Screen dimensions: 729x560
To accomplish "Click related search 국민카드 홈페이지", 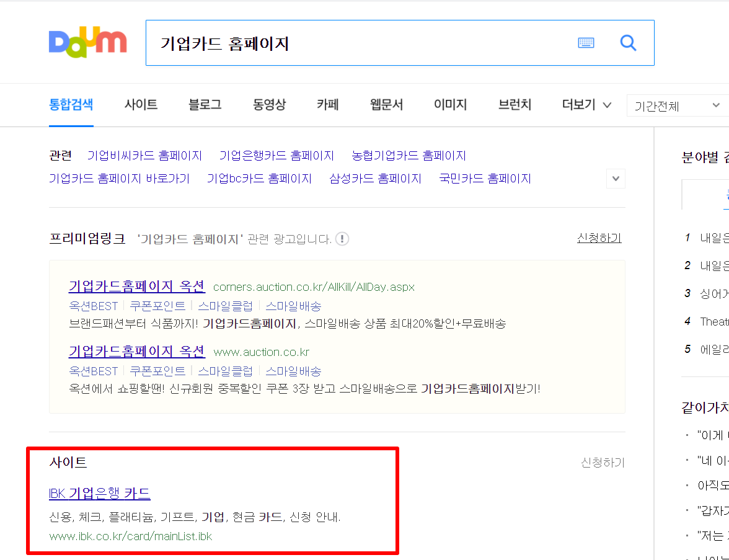I will pos(485,179).
